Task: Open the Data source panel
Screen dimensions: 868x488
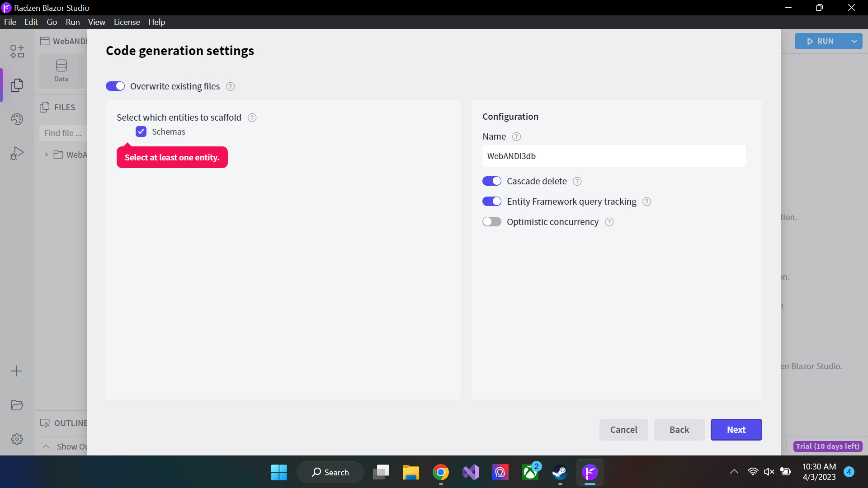Action: point(61,70)
